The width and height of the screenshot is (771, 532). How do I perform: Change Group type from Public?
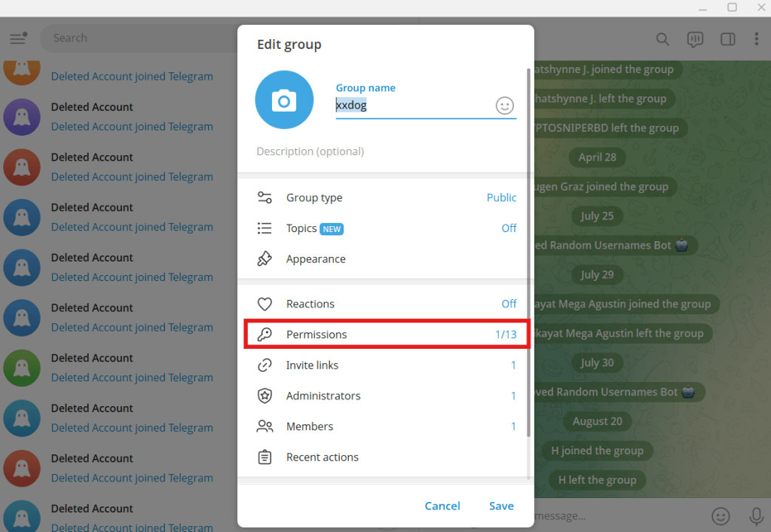(386, 197)
